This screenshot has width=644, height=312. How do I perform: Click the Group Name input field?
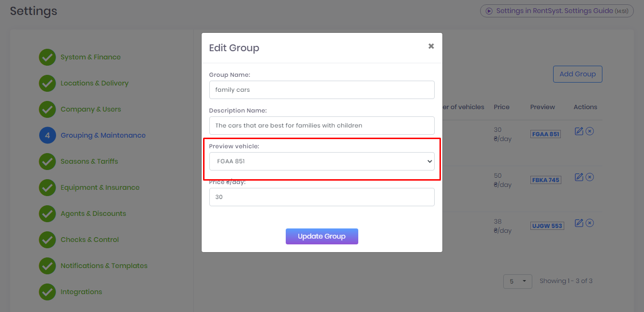[x=322, y=90]
